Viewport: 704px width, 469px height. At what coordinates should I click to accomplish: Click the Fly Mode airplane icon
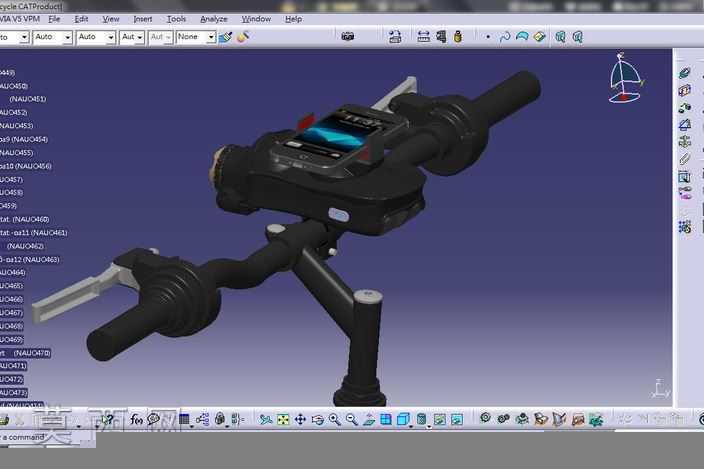pos(266,420)
